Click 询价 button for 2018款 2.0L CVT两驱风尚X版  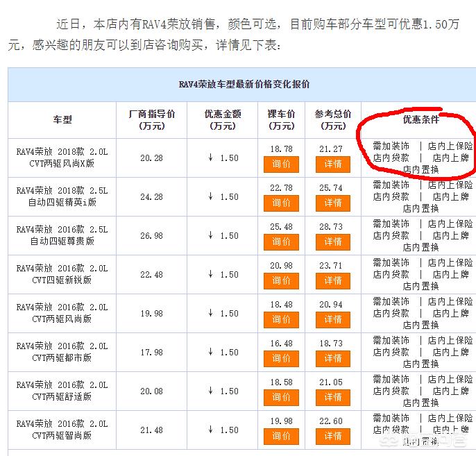point(281,164)
